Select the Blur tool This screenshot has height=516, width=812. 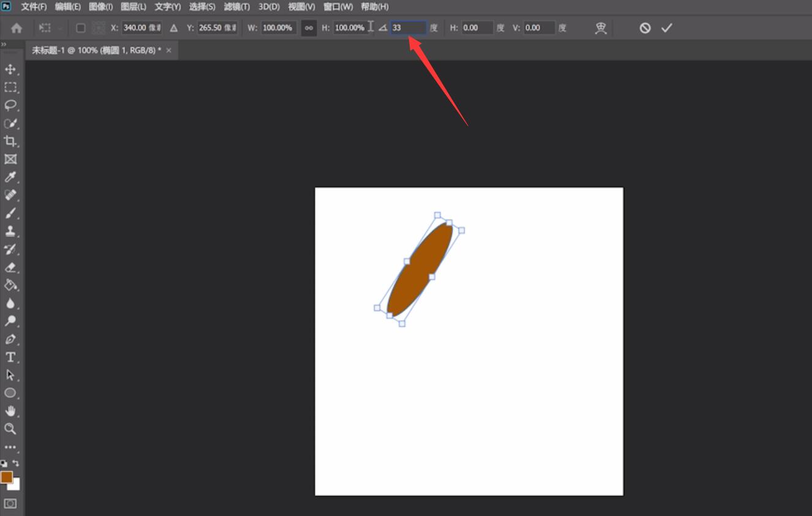(x=10, y=304)
